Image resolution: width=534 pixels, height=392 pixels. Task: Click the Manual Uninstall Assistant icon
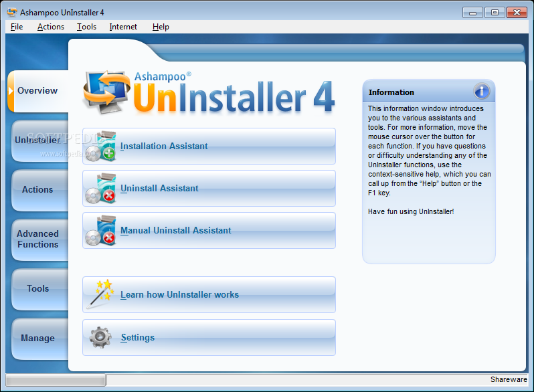pos(101,231)
